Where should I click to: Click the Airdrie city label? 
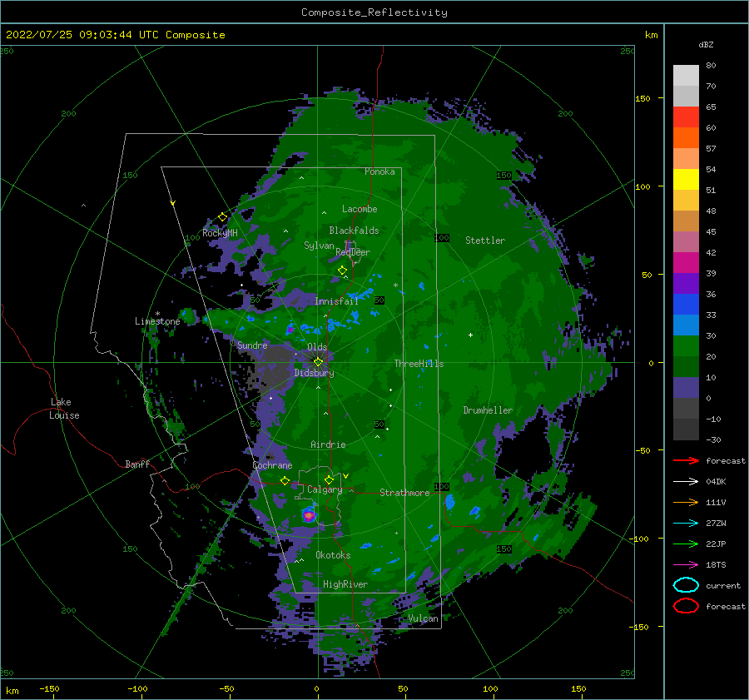pos(328,444)
